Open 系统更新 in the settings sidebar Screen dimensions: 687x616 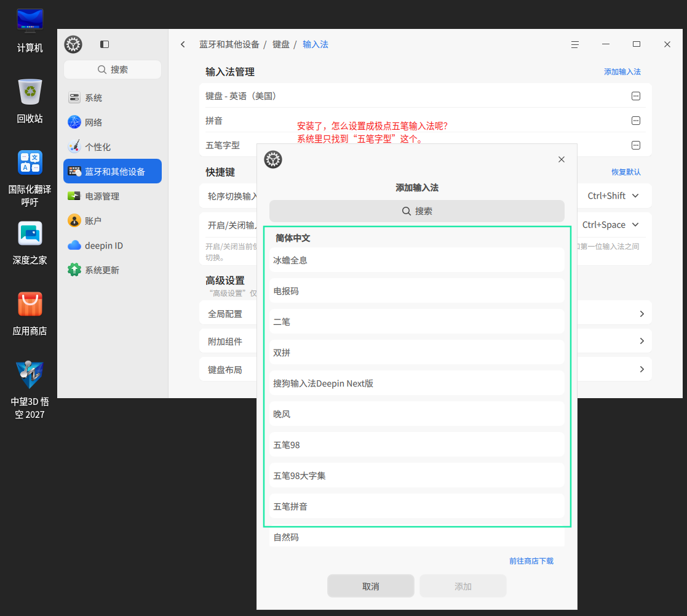(113, 270)
